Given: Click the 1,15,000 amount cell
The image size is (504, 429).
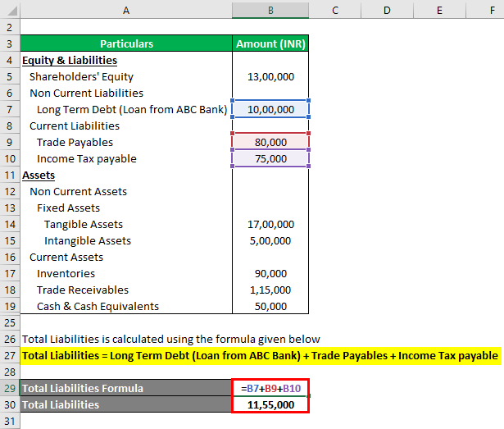Looking at the screenshot, I should tap(270, 290).
